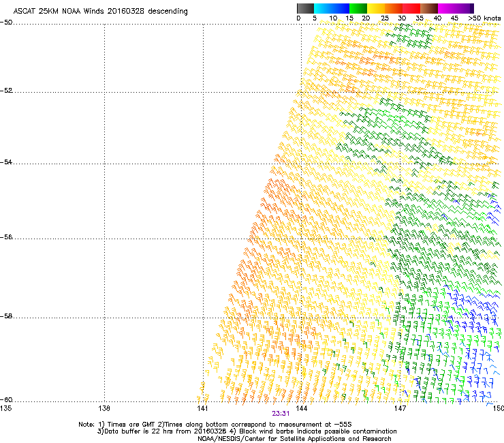Screen dimensions: 504x443
Task: Click the -60 latitude axis label
Action: pos(6,400)
